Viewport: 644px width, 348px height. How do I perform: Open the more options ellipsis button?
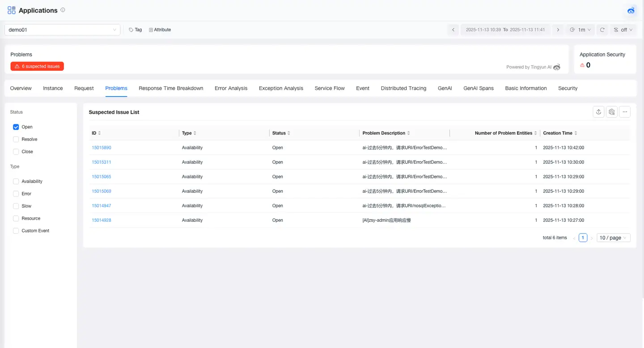[x=625, y=112]
